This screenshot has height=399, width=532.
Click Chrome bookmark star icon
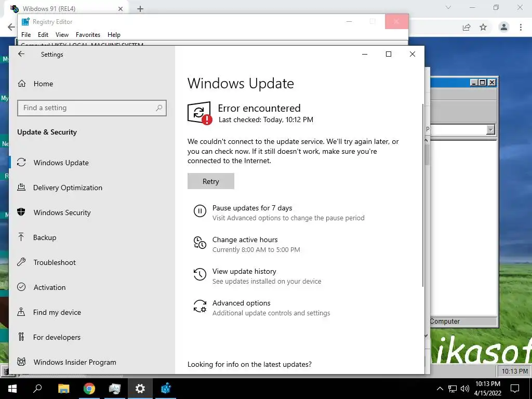click(483, 27)
